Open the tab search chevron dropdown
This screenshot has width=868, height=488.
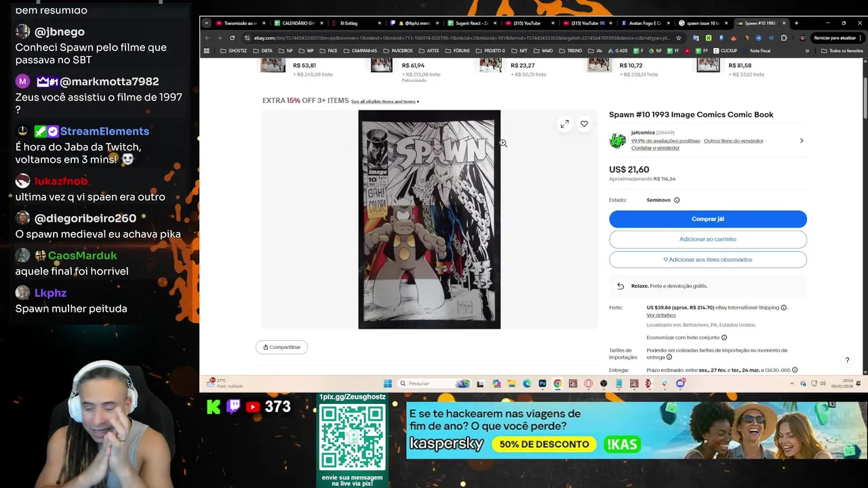click(206, 23)
